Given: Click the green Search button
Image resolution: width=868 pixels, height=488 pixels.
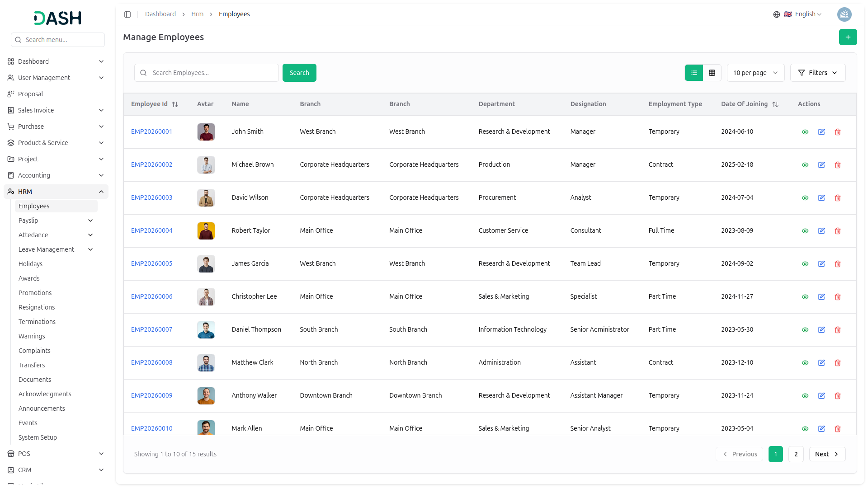Looking at the screenshot, I should [299, 73].
